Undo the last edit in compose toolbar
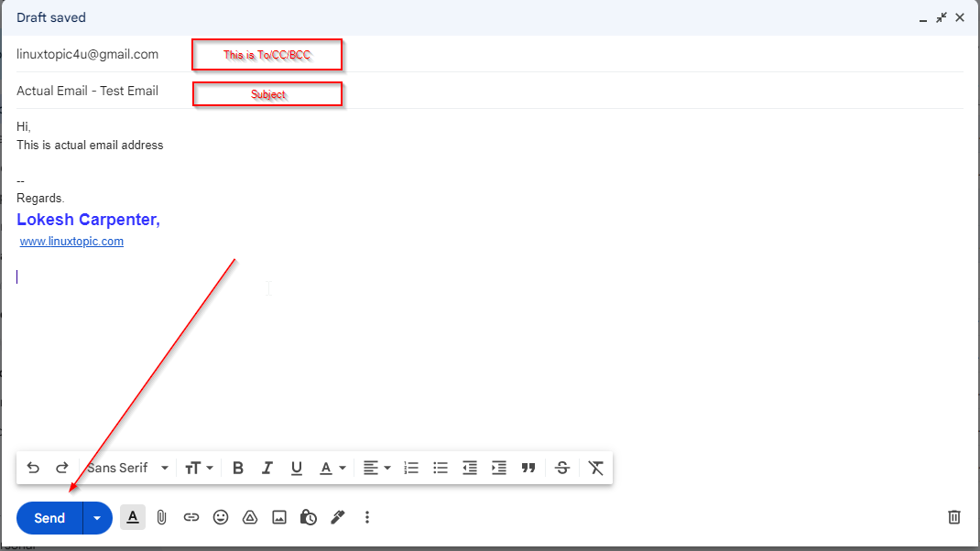Image resolution: width=980 pixels, height=551 pixels. coord(33,468)
